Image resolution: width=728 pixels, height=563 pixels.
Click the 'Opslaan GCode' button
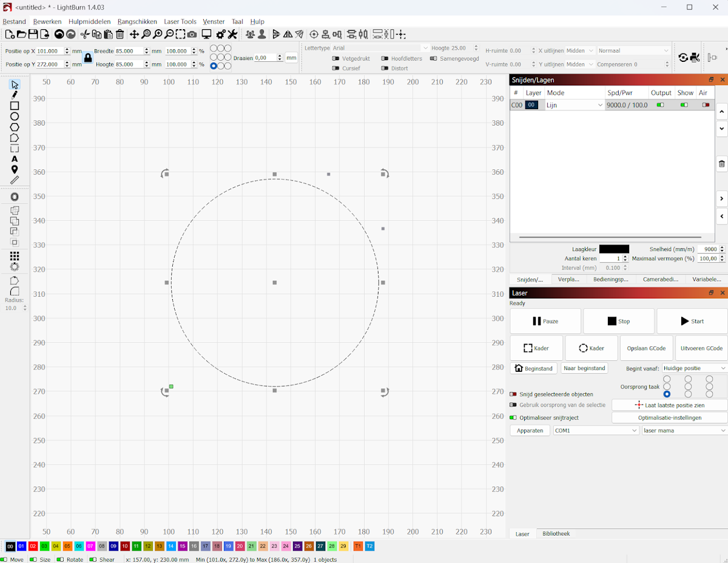[x=646, y=348]
